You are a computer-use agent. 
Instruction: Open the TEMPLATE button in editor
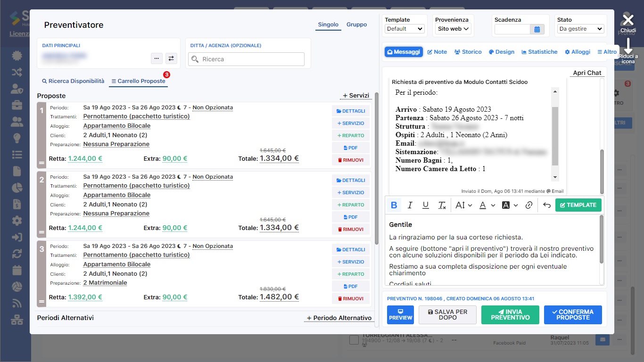point(578,205)
